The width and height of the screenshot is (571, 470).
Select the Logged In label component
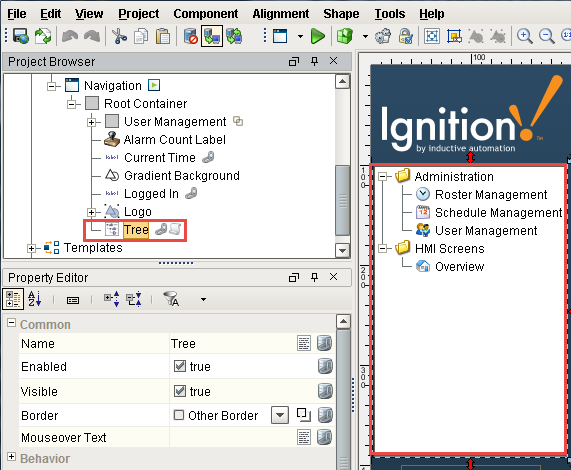[x=151, y=194]
